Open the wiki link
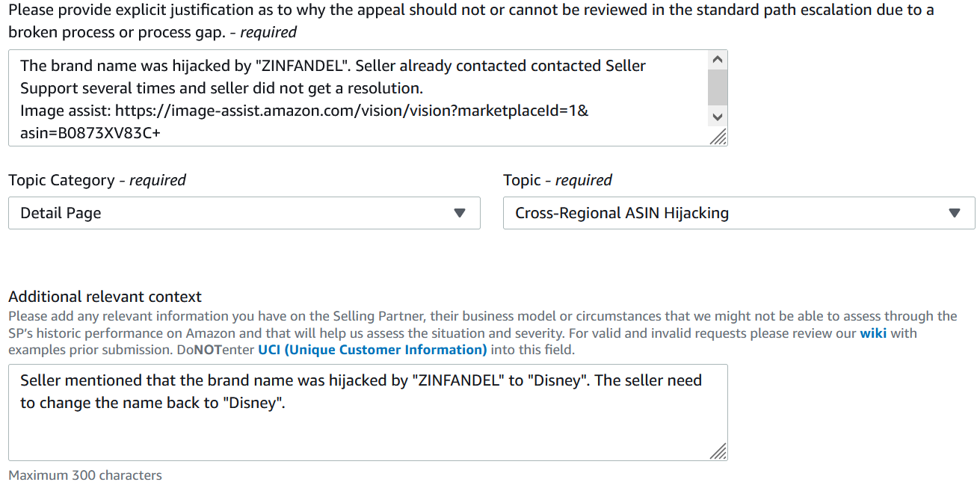The image size is (980, 485). (873, 333)
